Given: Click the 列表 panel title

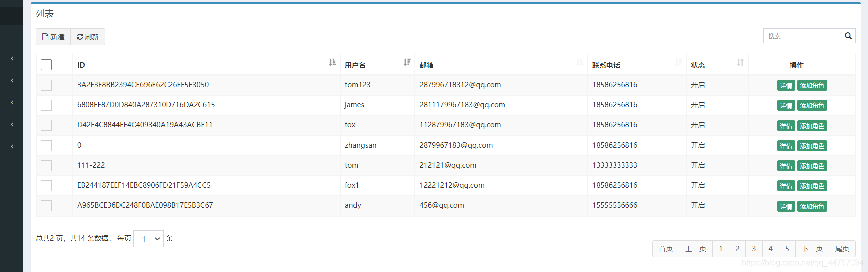Looking at the screenshot, I should 45,14.
